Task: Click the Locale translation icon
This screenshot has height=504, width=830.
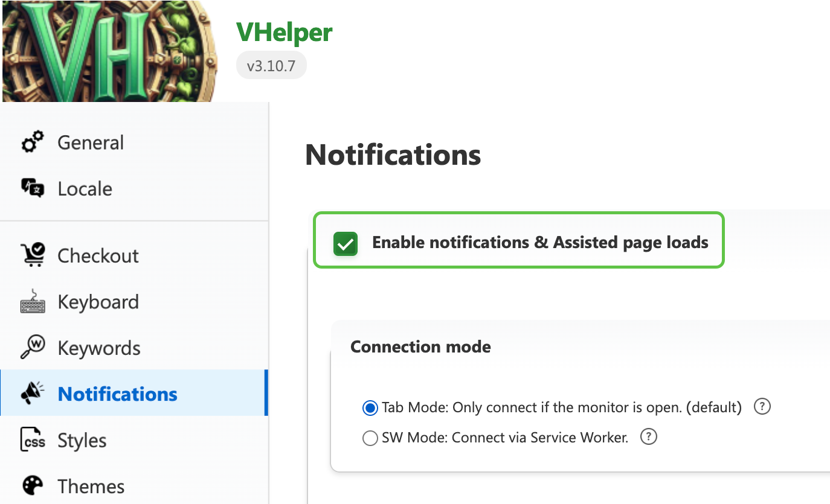Action: coord(33,188)
